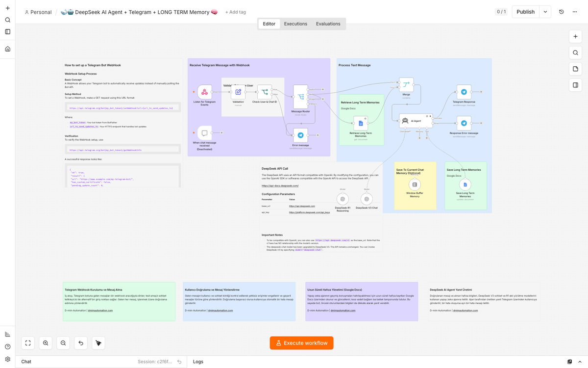Click the zoom in button
The height and width of the screenshot is (368, 588).
(46, 343)
